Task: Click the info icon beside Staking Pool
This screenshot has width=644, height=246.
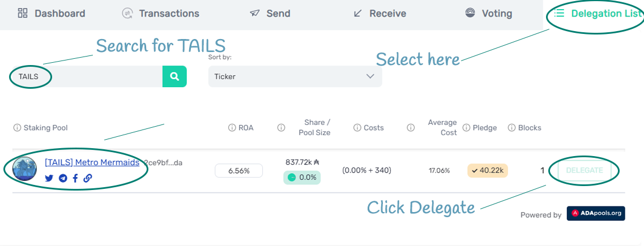Action: (17, 128)
